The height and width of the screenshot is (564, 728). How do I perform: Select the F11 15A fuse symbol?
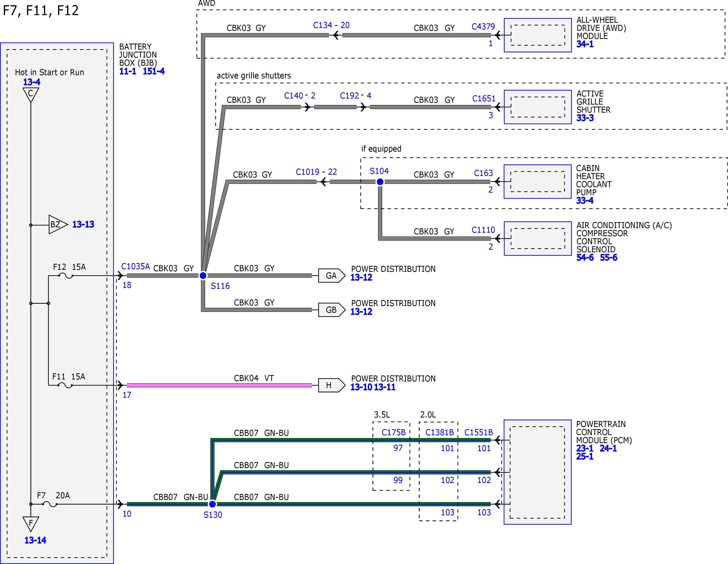(65, 385)
